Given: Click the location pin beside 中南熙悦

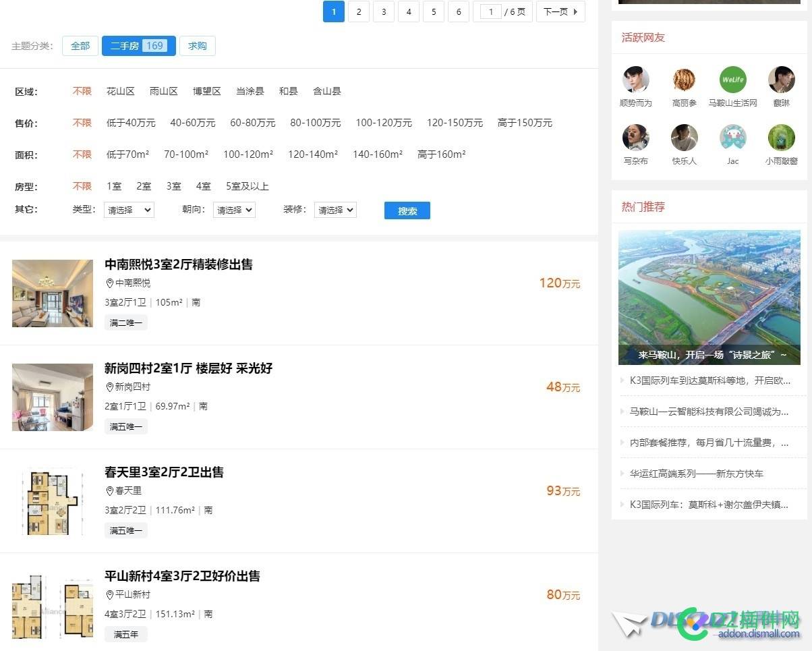Looking at the screenshot, I should pyautogui.click(x=110, y=283).
